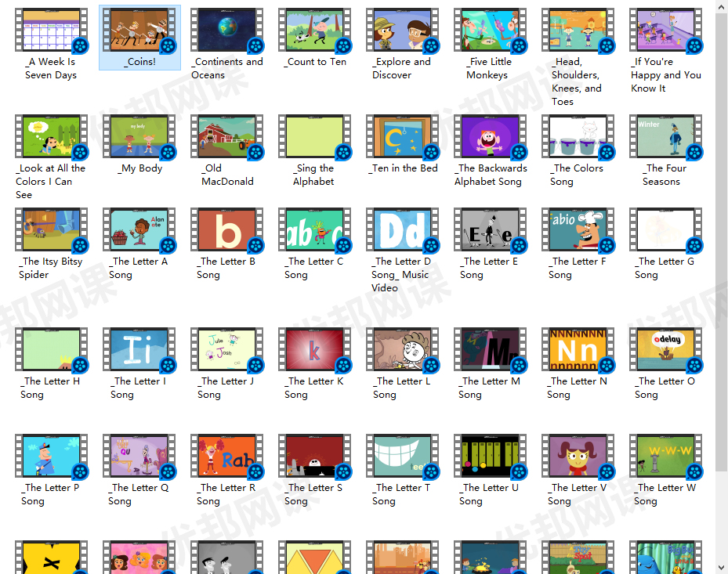Screen dimensions: 728x574
Task: Select the Sing the Alphabet video icon
Action: click(315, 136)
